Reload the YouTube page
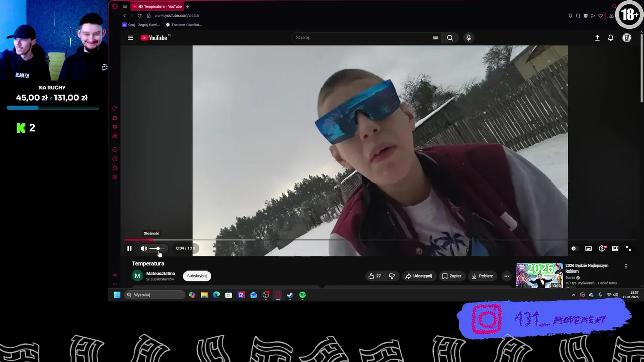The width and height of the screenshot is (644, 362). (x=139, y=16)
